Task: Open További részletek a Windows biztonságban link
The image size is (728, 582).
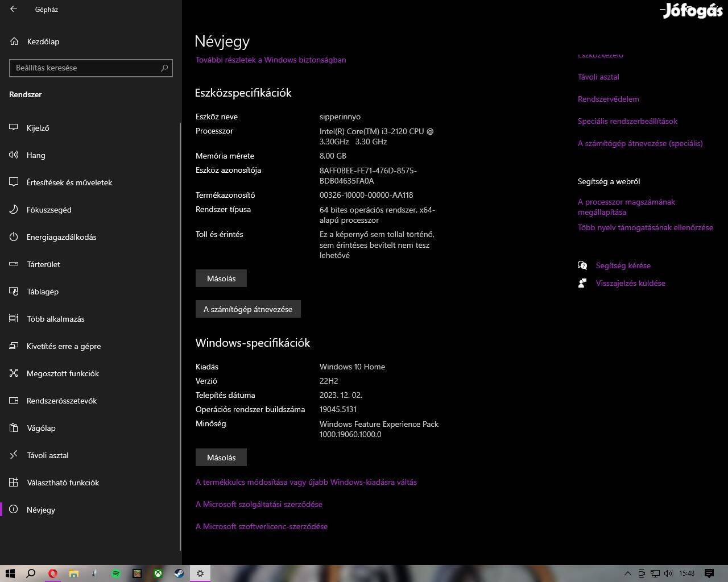Action: tap(271, 60)
